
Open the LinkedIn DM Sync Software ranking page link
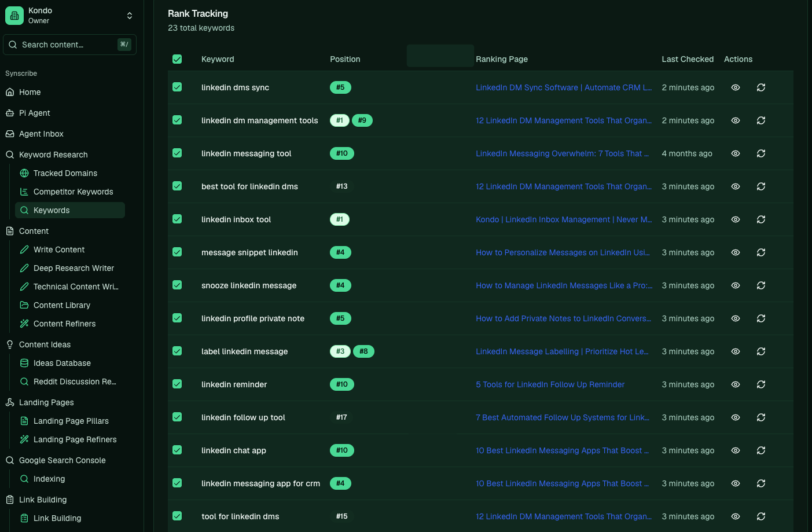coord(564,87)
